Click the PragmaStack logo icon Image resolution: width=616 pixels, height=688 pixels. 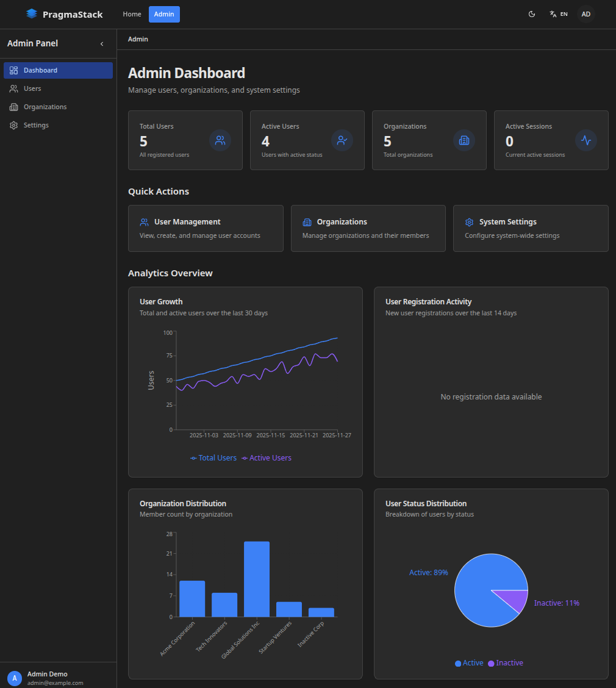pyautogui.click(x=31, y=13)
